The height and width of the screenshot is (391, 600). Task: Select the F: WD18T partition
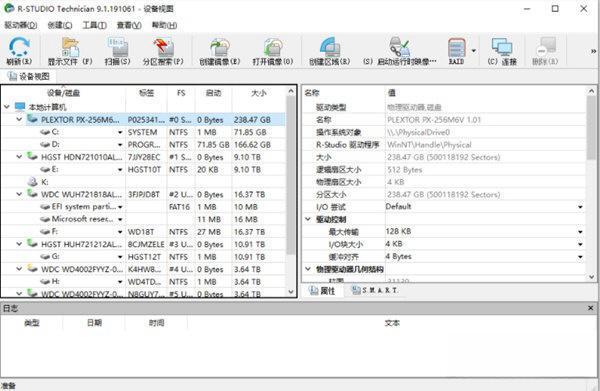143,232
